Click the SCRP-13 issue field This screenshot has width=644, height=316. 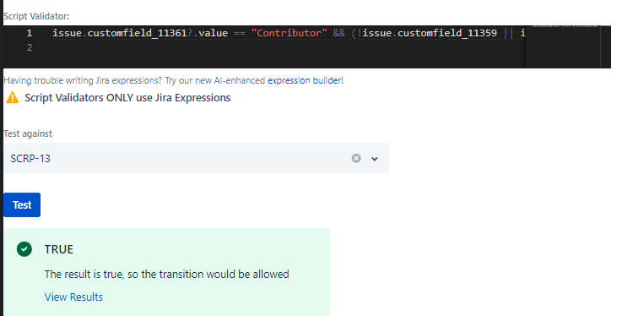coord(196,158)
